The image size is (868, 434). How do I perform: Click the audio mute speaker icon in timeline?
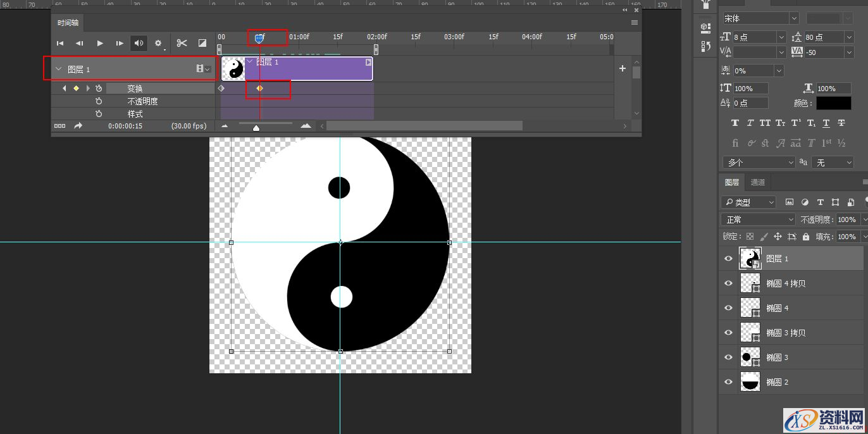tap(139, 42)
